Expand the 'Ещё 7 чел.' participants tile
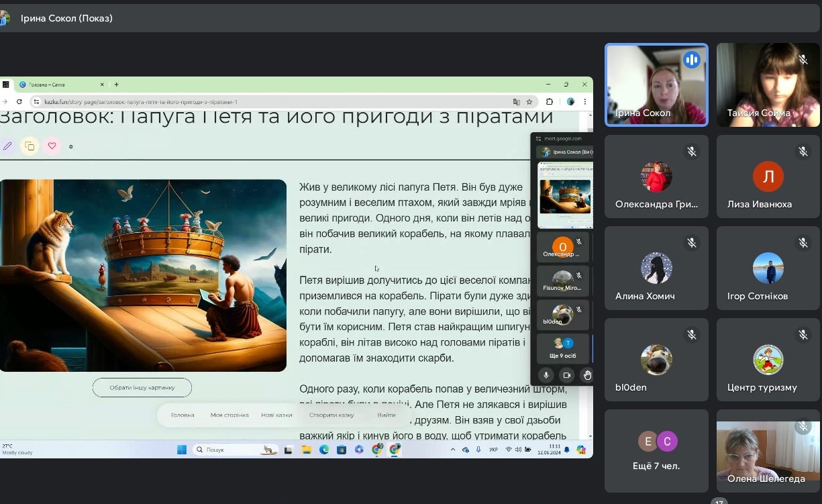 [x=656, y=451]
